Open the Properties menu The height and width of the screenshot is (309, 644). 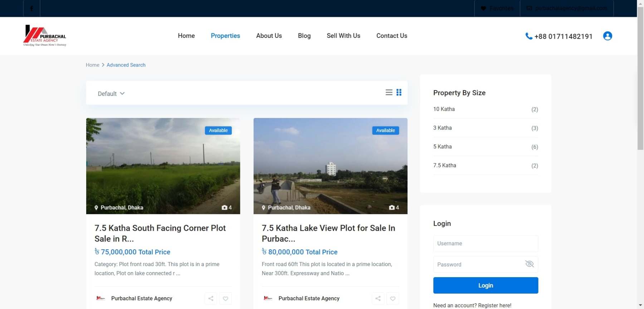[x=225, y=36]
